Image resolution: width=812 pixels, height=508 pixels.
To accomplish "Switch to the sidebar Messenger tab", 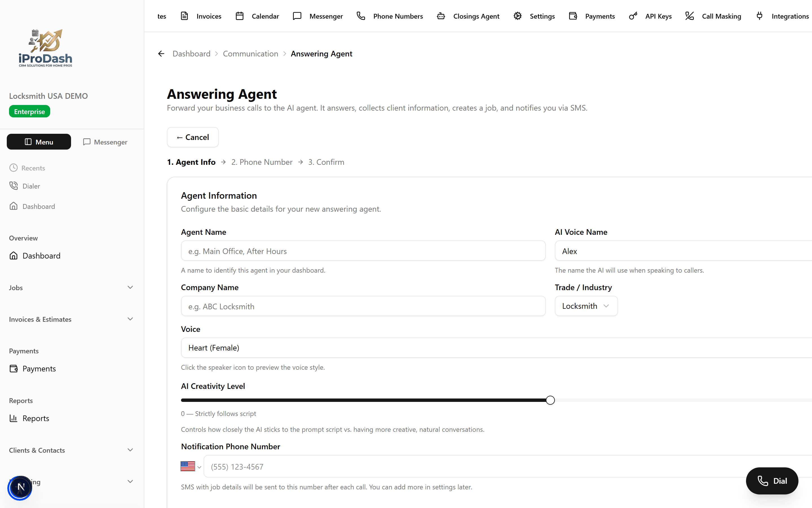I will click(x=105, y=142).
